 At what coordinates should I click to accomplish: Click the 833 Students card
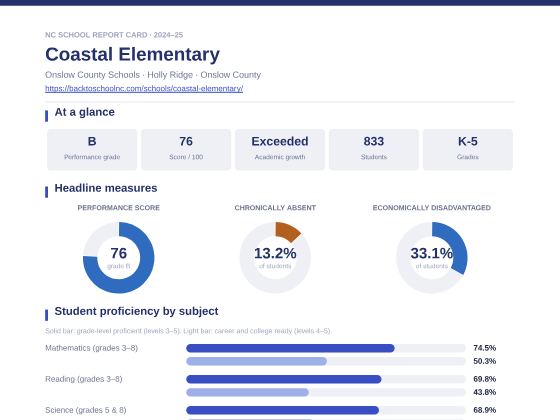point(374,150)
